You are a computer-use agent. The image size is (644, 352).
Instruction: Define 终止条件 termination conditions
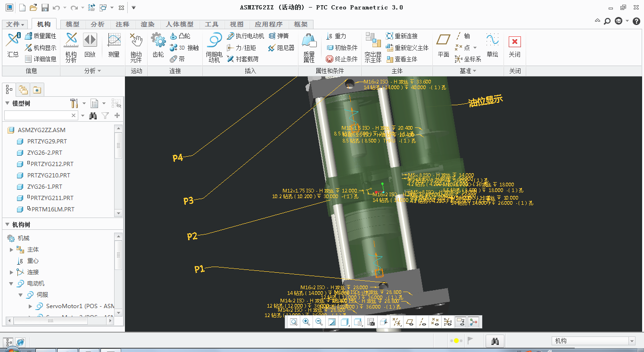click(x=342, y=59)
